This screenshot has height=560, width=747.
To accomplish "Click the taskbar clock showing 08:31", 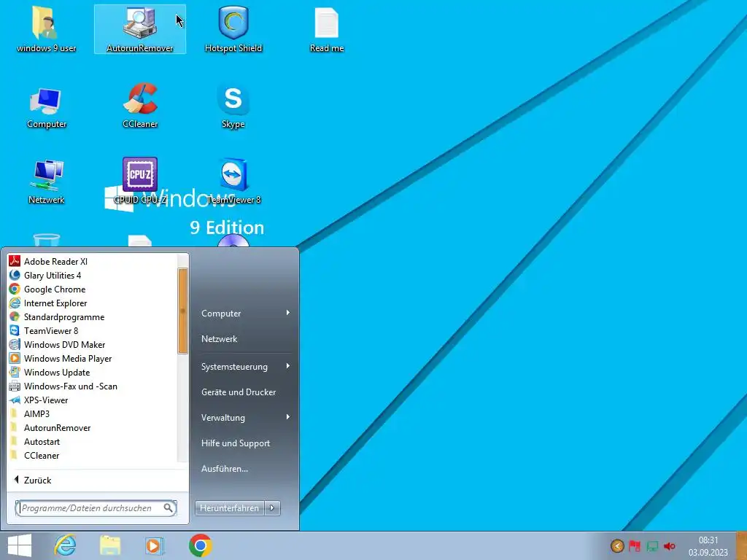I will 708,545.
